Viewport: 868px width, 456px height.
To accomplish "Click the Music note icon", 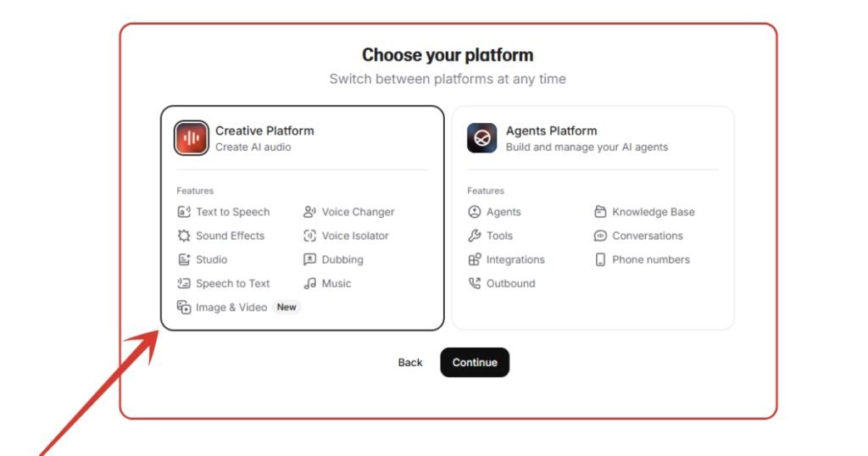I will coord(309,283).
